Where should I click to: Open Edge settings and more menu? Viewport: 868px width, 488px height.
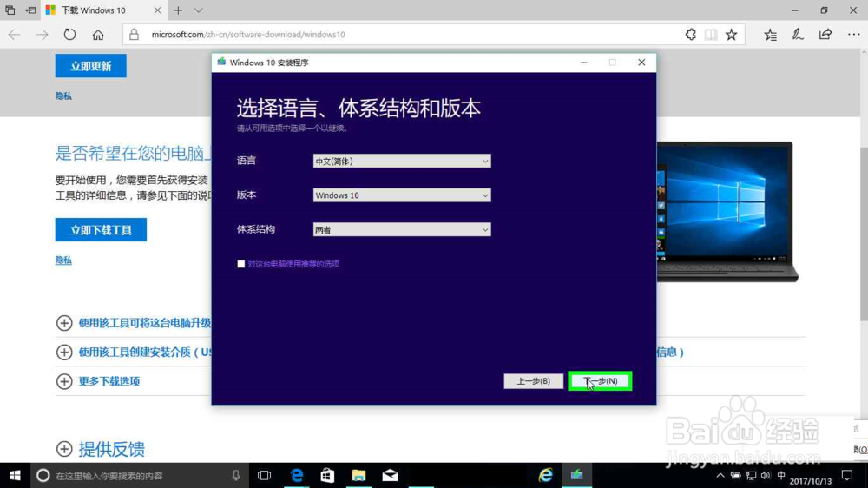pos(853,35)
